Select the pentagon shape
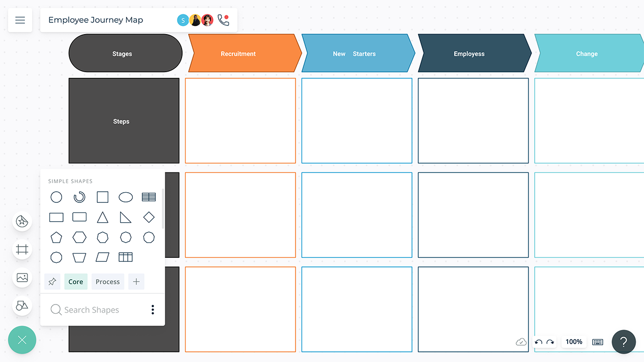This screenshot has width=644, height=362. 56,237
